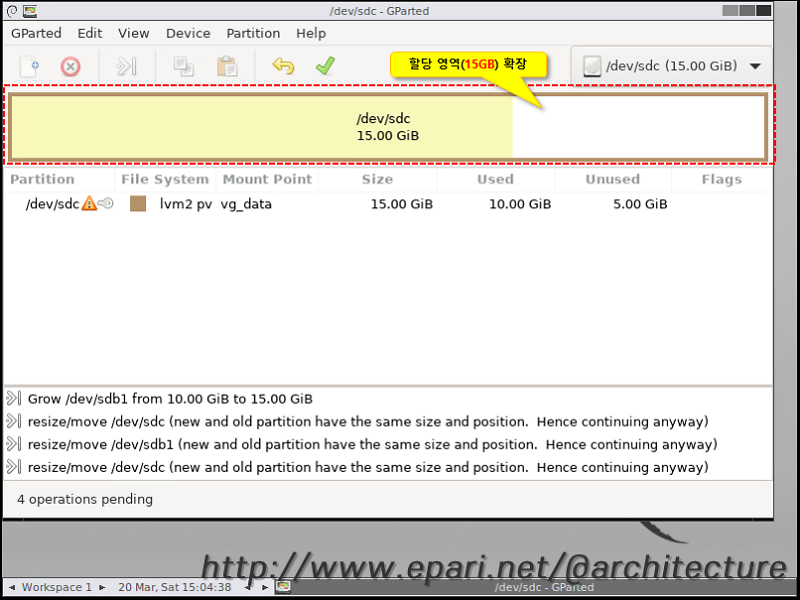This screenshot has width=800, height=600.
Task: Select unused white area of /dev/sdc graphic
Action: (638, 127)
